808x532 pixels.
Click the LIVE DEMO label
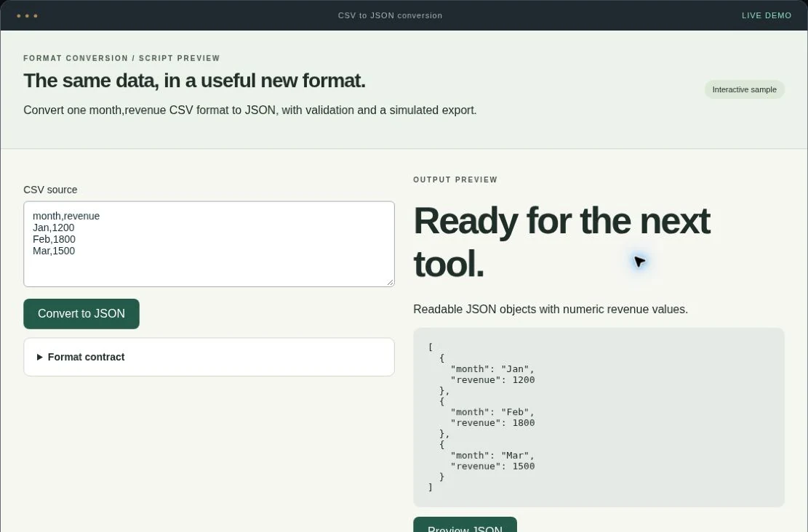pos(767,15)
